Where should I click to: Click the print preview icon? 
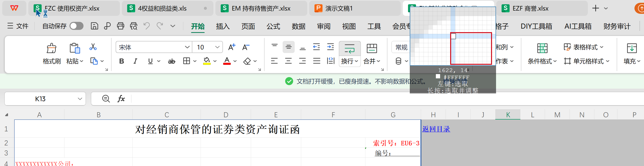134,26
